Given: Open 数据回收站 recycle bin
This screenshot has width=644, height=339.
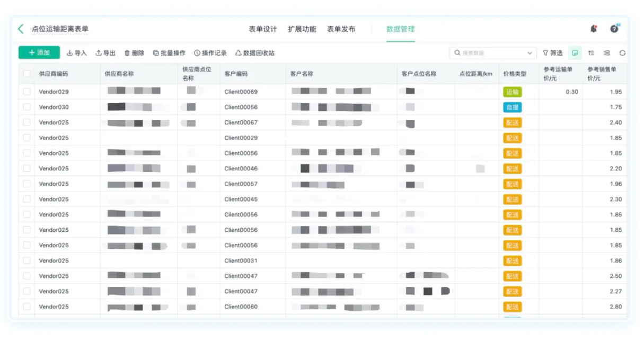Looking at the screenshot, I should pos(255,53).
